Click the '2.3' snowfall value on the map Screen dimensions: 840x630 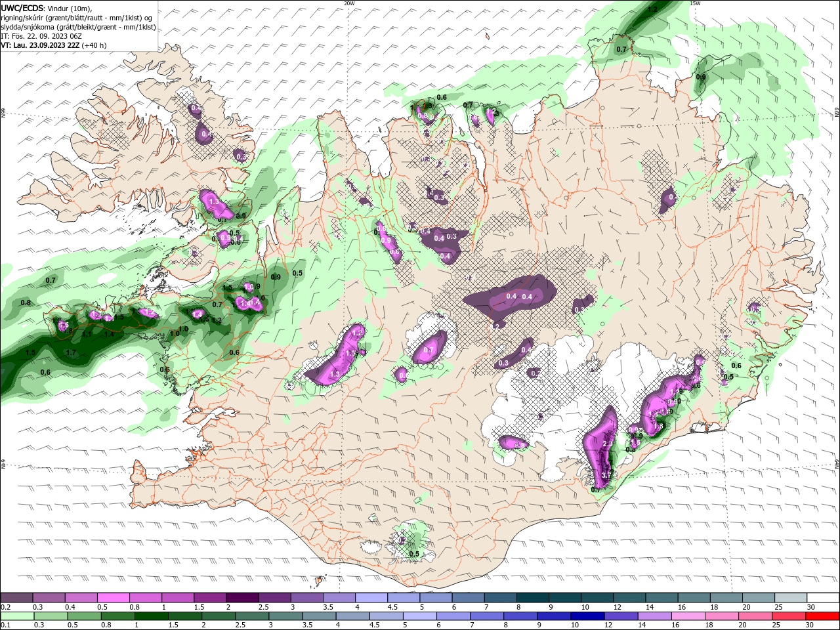pos(608,444)
